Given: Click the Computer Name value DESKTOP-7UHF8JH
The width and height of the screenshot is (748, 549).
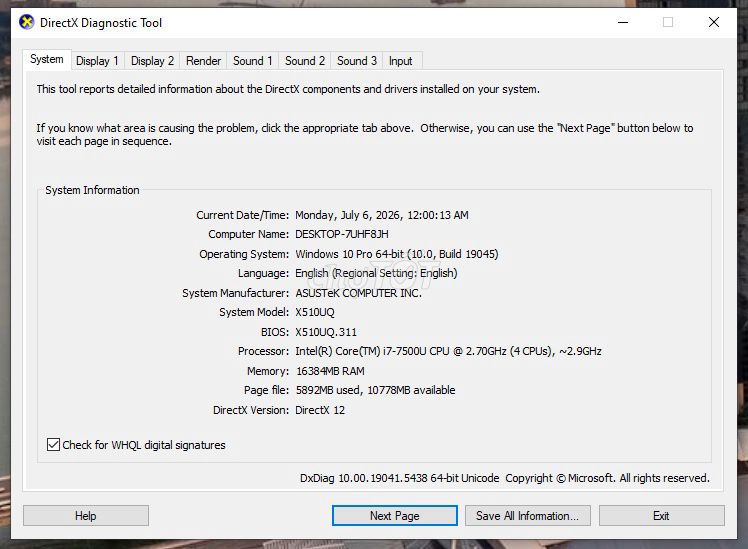Looking at the screenshot, I should point(342,234).
